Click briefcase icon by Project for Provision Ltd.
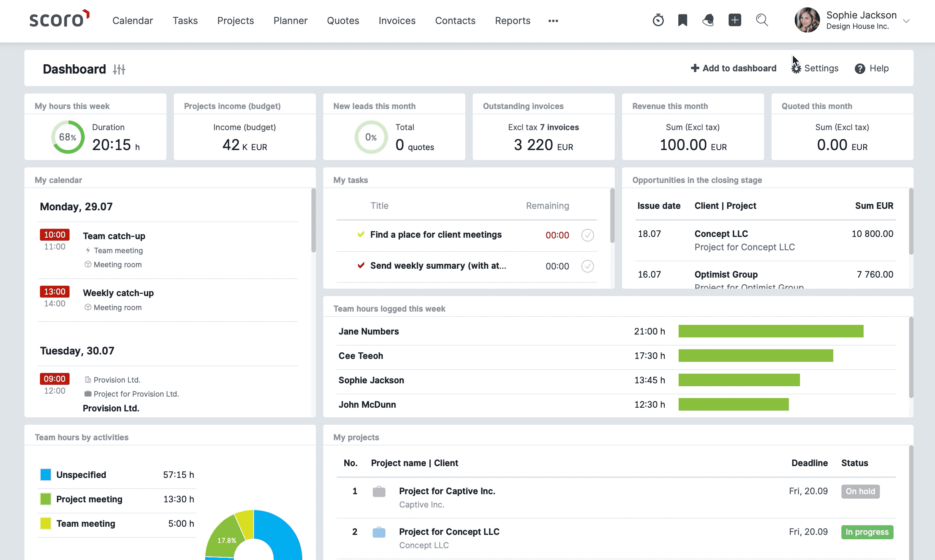Screen dimensions: 935x560 (88, 394)
